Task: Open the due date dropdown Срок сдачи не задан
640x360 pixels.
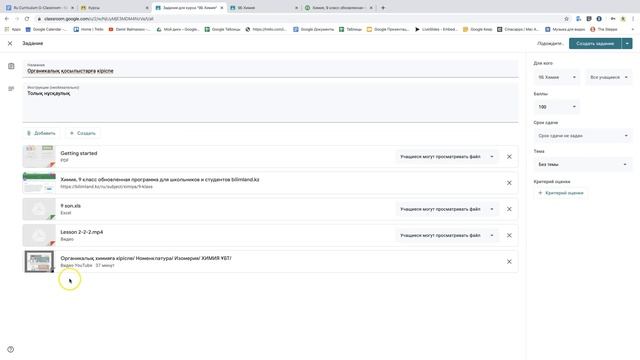Action: [x=582, y=136]
